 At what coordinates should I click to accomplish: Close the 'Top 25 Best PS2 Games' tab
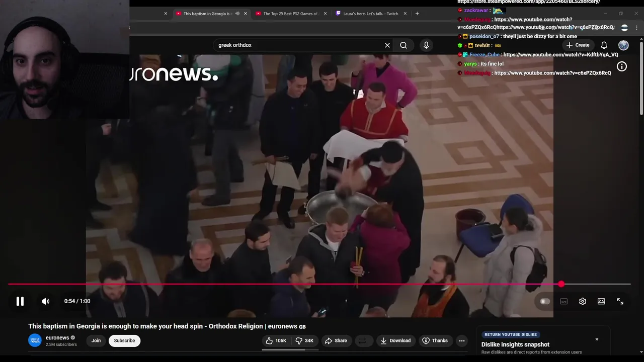pyautogui.click(x=326, y=14)
